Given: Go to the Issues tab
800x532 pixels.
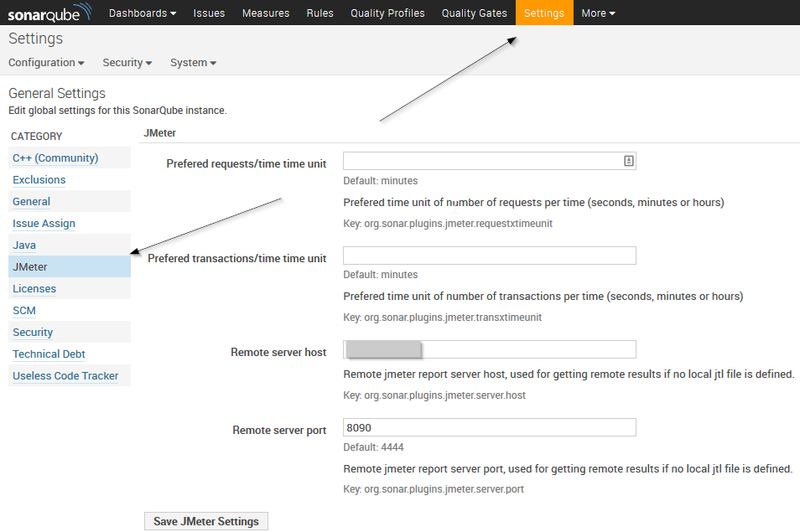Looking at the screenshot, I should click(209, 13).
